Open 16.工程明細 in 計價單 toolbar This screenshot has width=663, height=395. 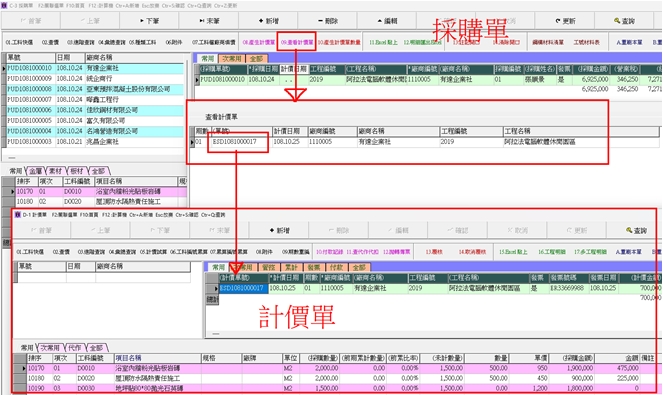(552, 252)
